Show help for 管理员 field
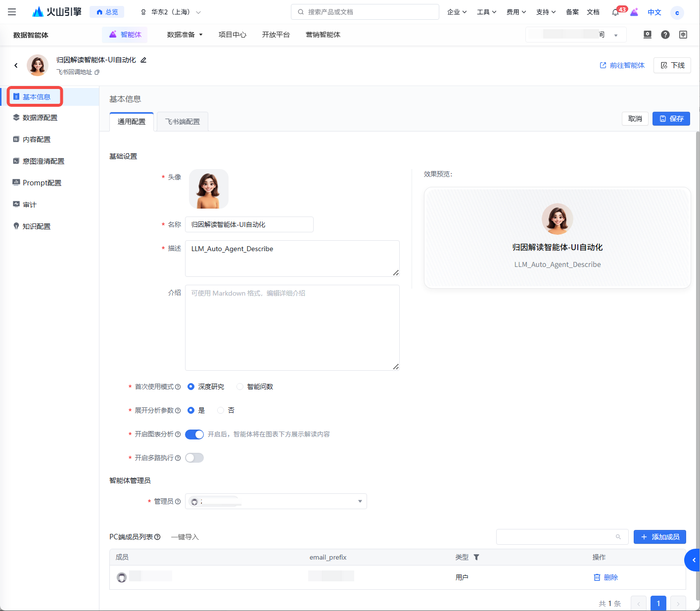 [x=178, y=501]
